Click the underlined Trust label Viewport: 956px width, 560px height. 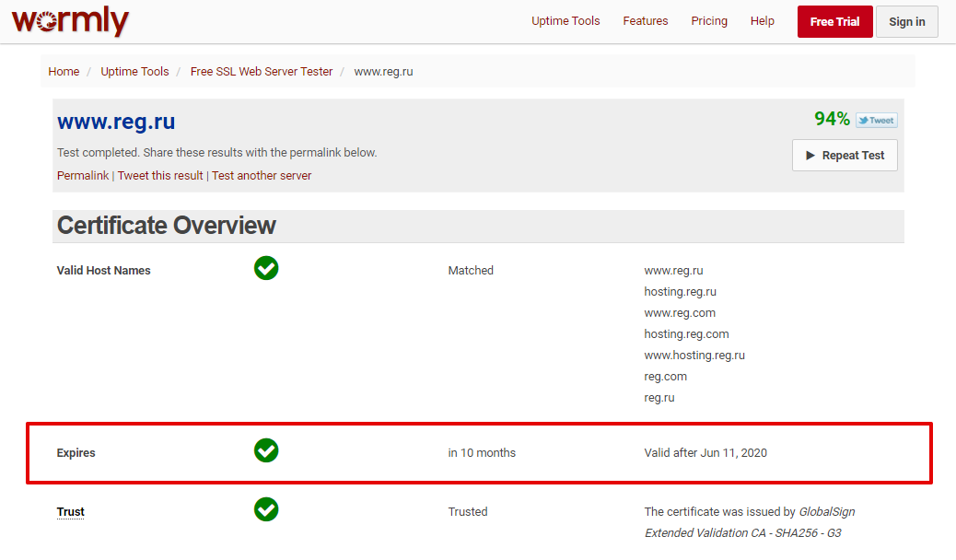tap(71, 512)
